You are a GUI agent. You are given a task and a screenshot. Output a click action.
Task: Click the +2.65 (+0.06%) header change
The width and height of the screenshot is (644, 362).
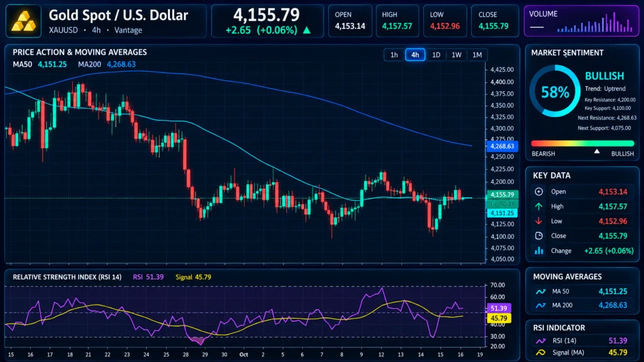(x=261, y=30)
